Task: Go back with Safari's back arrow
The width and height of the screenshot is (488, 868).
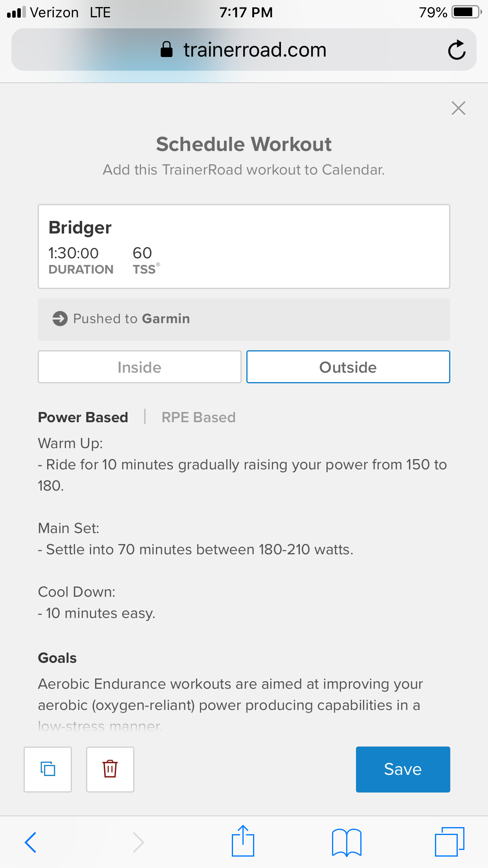Action: coord(30,842)
